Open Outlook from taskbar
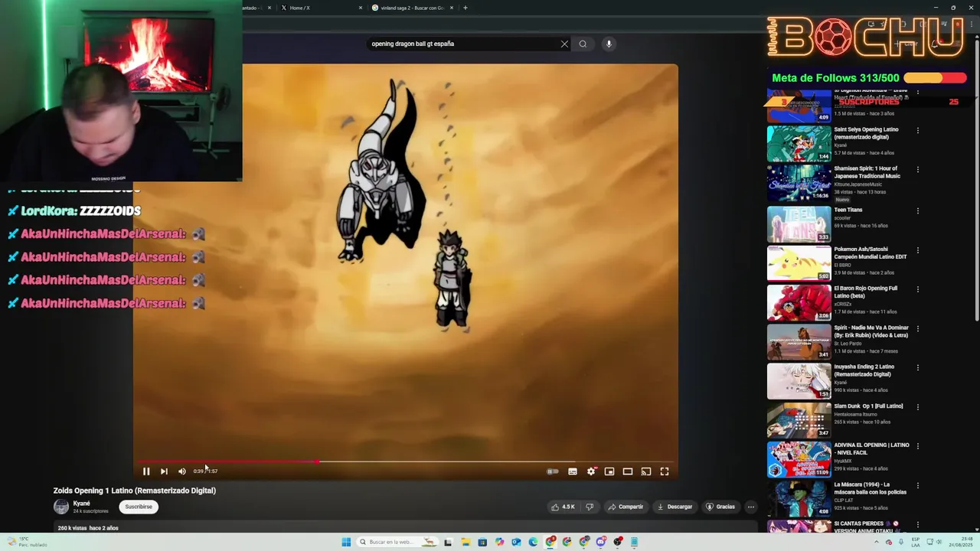 click(x=516, y=542)
